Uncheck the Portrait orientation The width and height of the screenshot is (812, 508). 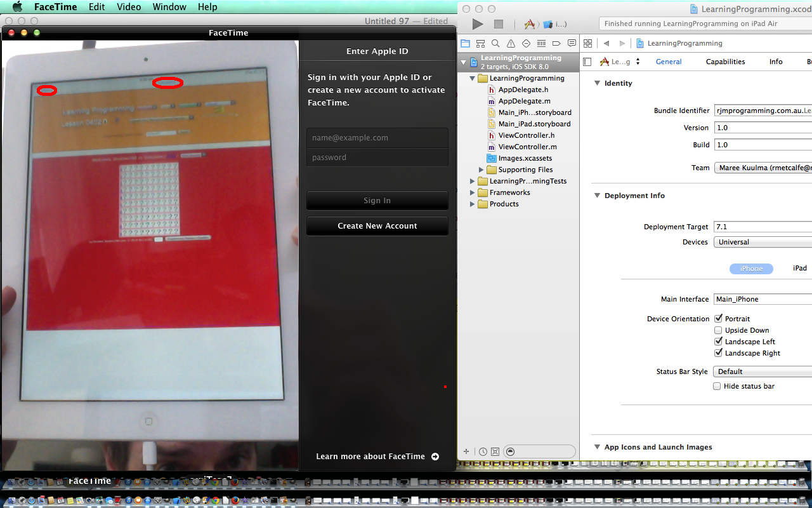(x=718, y=319)
